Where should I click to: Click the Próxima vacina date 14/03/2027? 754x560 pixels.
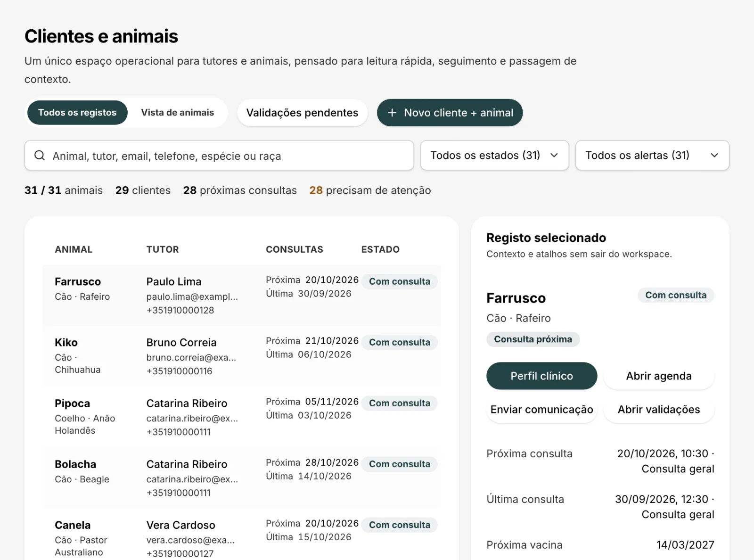point(685,545)
